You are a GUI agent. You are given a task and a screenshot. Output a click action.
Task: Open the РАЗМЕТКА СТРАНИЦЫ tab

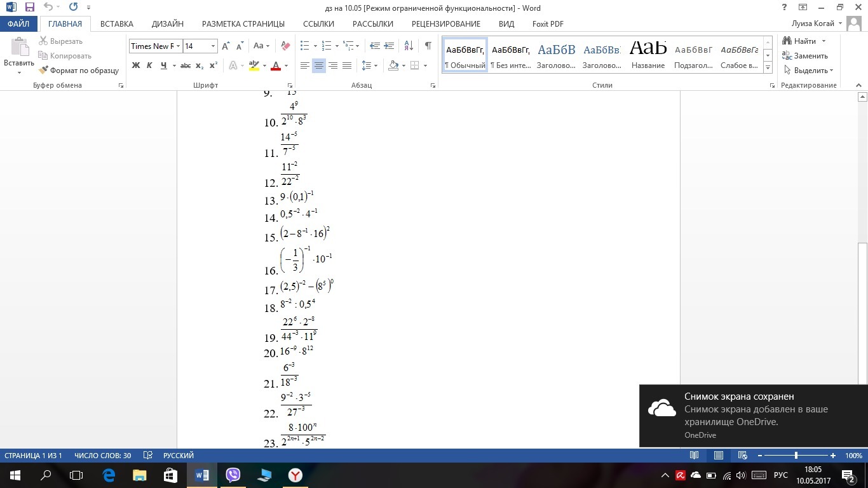pos(243,24)
